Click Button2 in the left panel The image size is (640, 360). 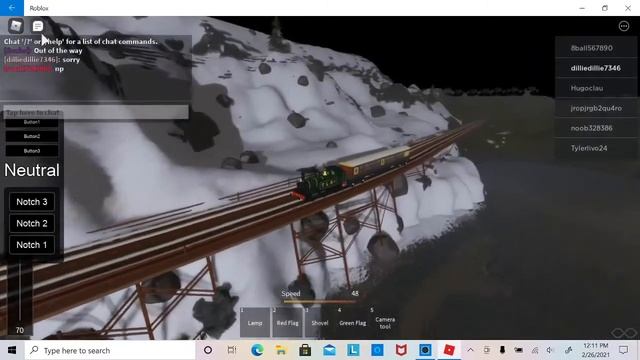(x=32, y=136)
